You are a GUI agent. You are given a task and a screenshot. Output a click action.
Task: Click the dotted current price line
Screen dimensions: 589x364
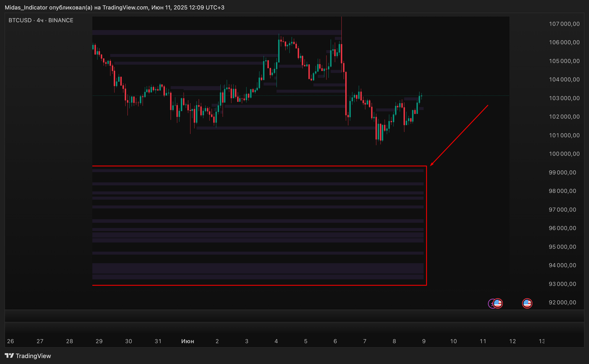coord(460,95)
